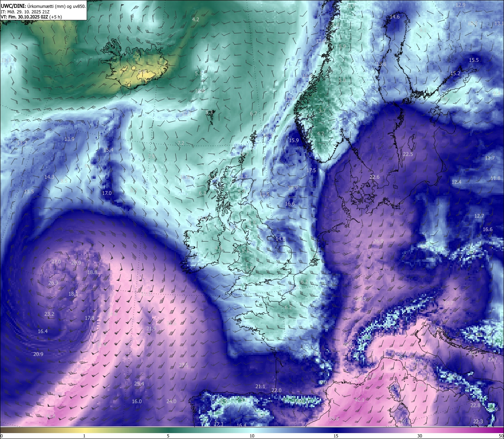Click the 21.9 value on the map
The image size is (504, 439).
[x=151, y=328]
